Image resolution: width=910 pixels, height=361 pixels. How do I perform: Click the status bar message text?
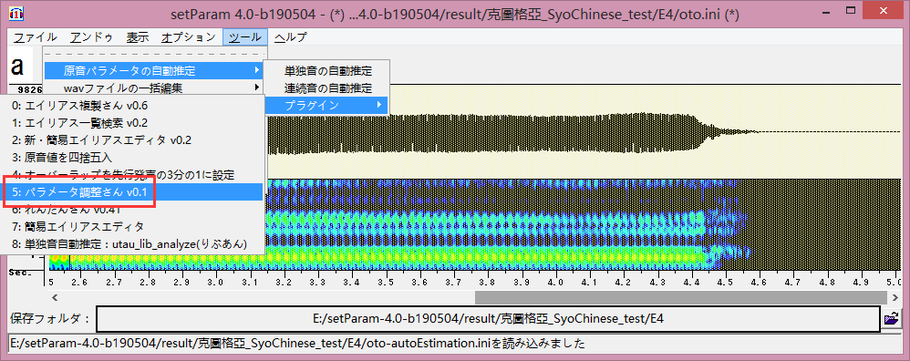(297, 343)
